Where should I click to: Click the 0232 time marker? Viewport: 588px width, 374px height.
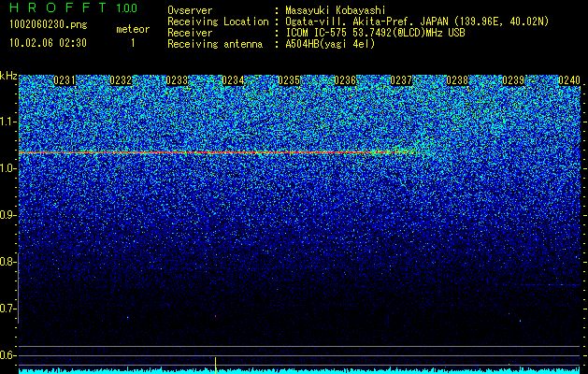121,80
